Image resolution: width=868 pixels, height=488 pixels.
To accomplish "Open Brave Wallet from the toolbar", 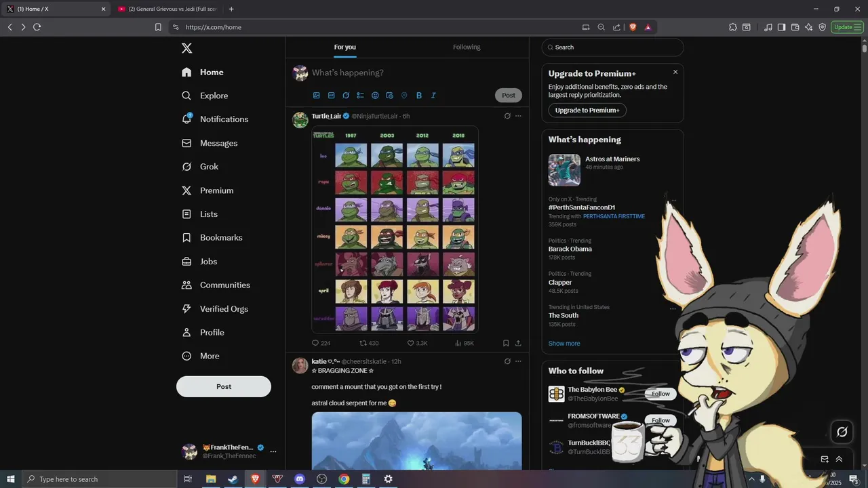I will point(795,27).
